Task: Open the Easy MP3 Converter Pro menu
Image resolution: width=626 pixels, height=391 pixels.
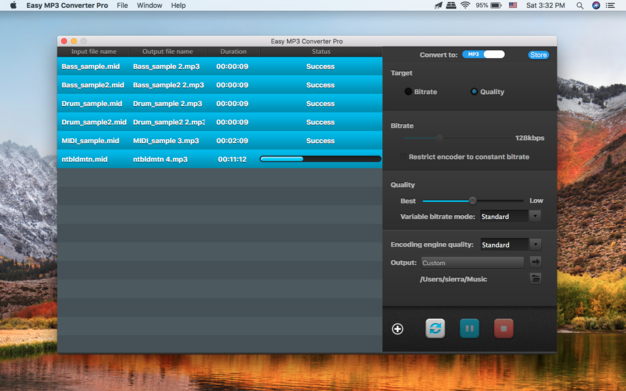Action: (67, 5)
